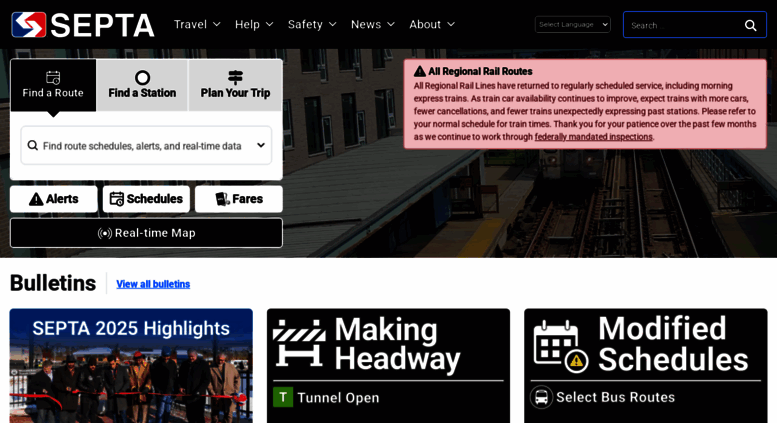The width and height of the screenshot is (777, 423).
Task: Follow the View all bulletins link
Action: (153, 284)
